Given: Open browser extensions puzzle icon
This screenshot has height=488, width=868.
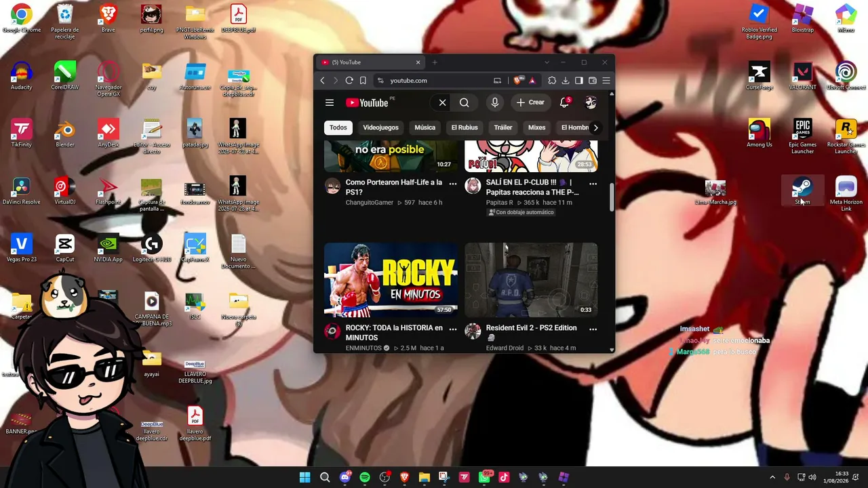Looking at the screenshot, I should tap(552, 81).
